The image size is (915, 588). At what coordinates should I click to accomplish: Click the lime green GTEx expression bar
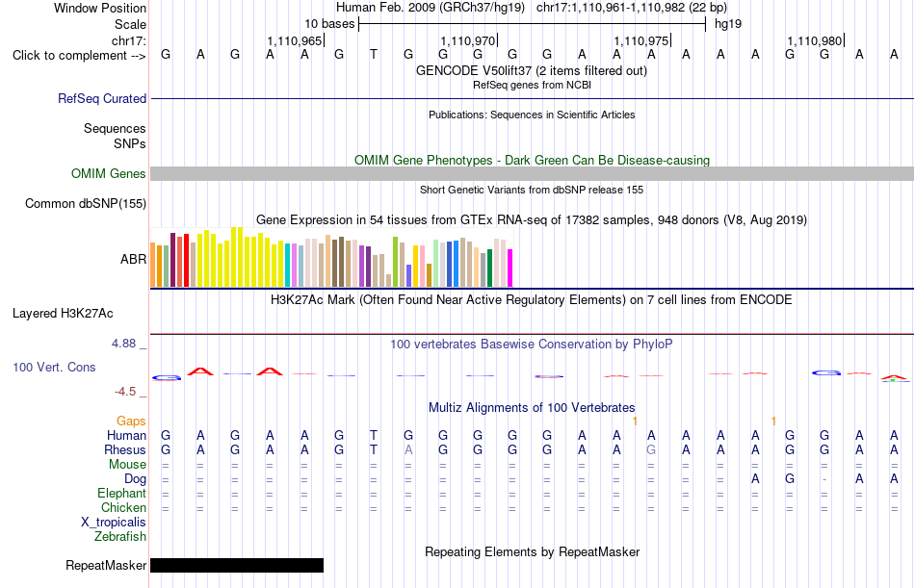(x=395, y=262)
